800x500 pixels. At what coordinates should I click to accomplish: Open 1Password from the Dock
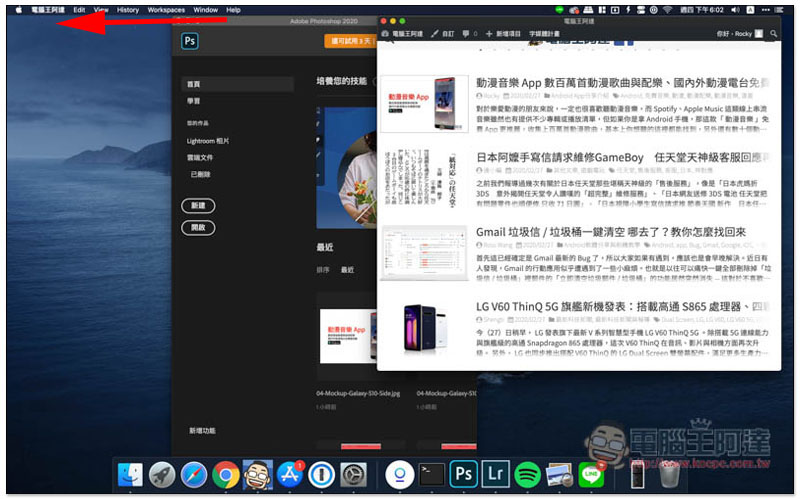click(x=321, y=474)
